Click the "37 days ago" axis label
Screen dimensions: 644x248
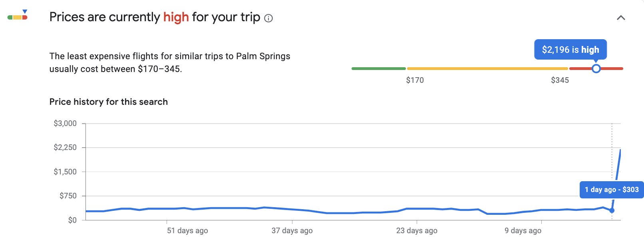[292, 231]
